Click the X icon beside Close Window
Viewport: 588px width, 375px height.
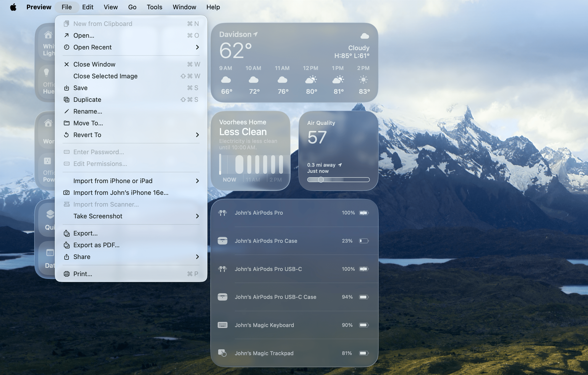(67, 64)
